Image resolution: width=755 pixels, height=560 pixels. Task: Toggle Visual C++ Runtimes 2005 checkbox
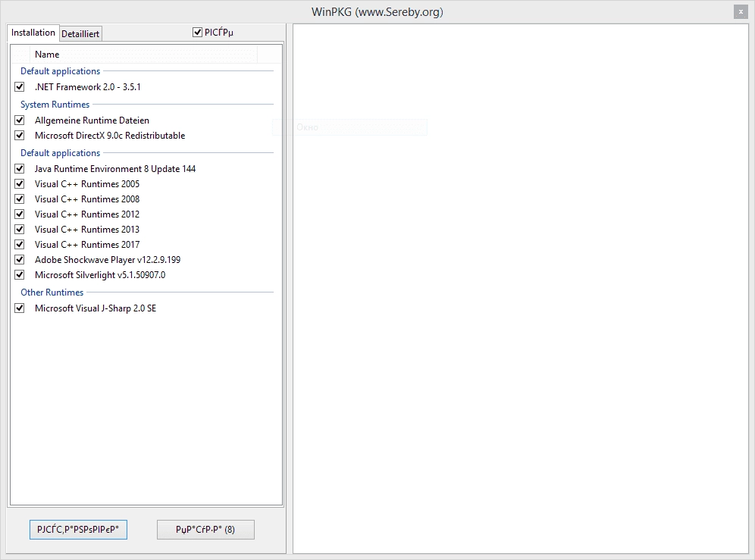pyautogui.click(x=19, y=184)
